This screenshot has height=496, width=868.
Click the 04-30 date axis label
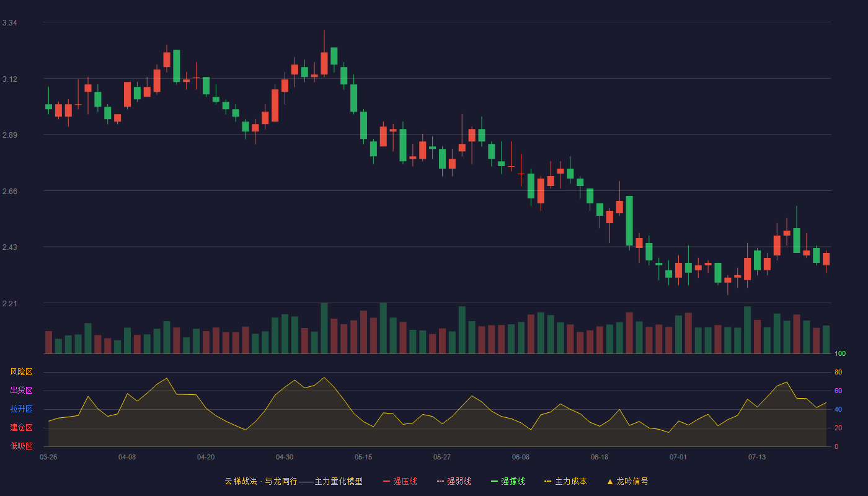(285, 457)
